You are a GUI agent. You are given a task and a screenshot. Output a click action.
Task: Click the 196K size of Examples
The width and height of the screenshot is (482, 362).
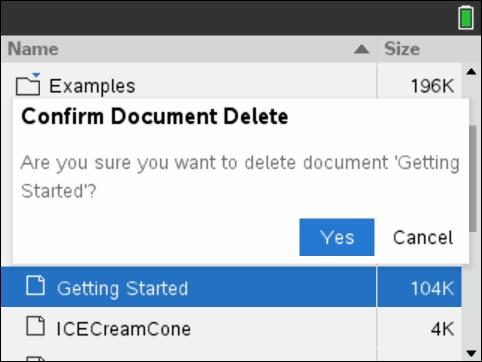(x=432, y=86)
